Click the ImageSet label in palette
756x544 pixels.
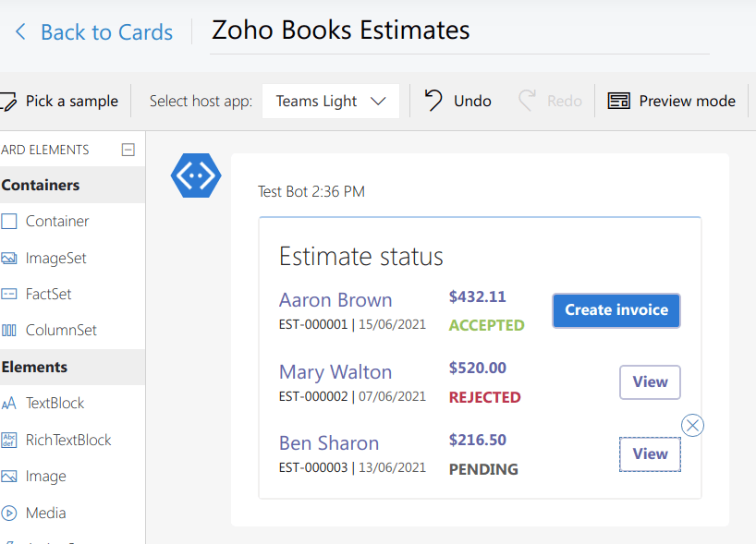click(56, 259)
